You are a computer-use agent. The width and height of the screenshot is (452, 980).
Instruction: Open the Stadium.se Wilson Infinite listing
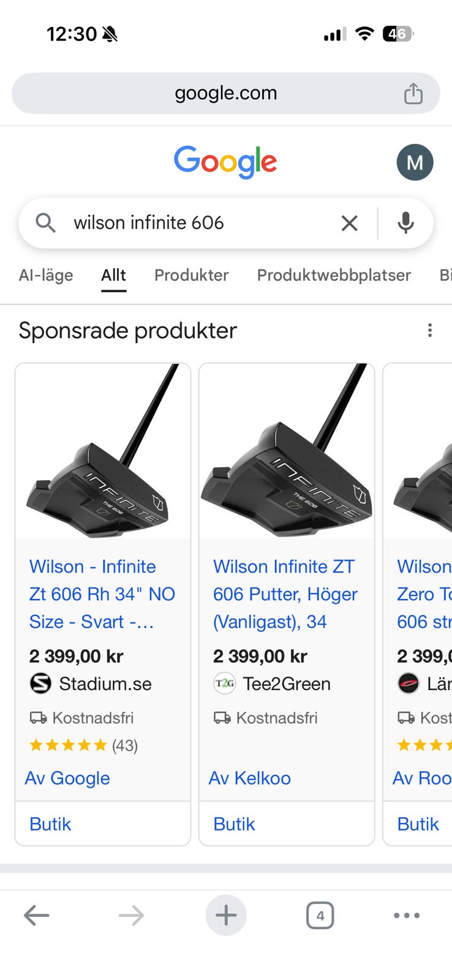(102, 594)
